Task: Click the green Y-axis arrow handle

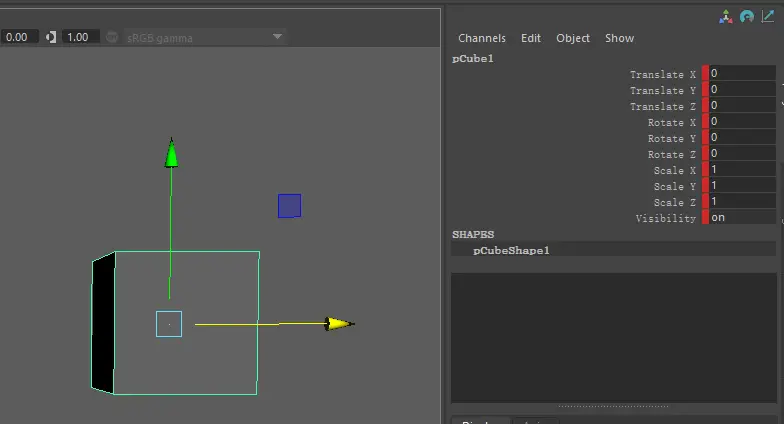Action: pyautogui.click(x=171, y=153)
